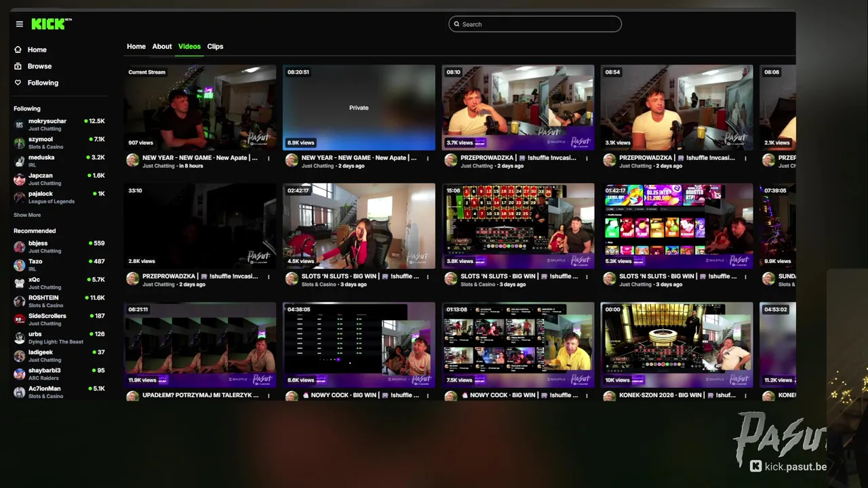868x488 pixels.
Task: Click the search magnifier icon
Action: click(x=456, y=24)
